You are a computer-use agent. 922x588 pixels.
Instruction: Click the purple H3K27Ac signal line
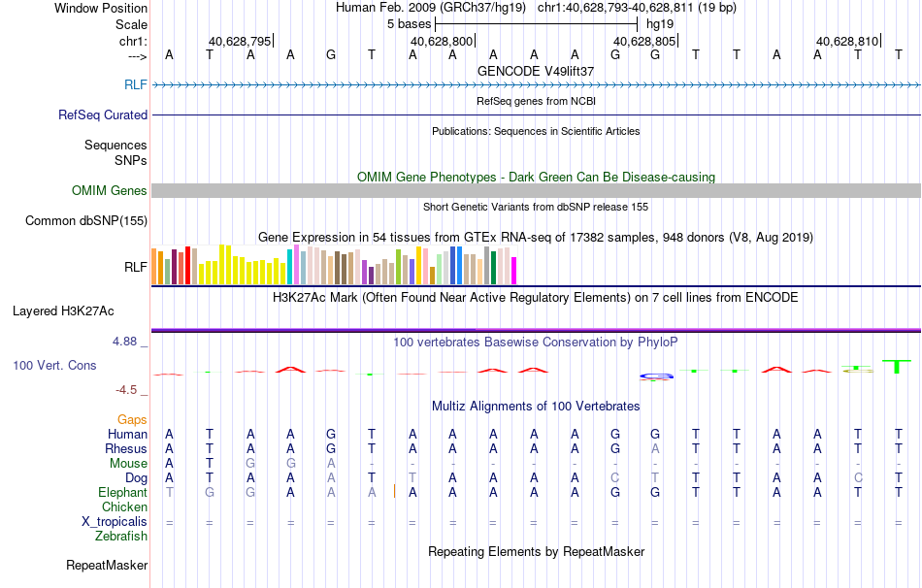click(x=536, y=330)
